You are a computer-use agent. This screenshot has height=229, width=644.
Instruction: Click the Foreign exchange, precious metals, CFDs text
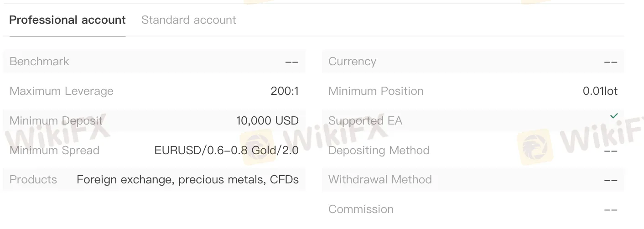pyautogui.click(x=188, y=180)
